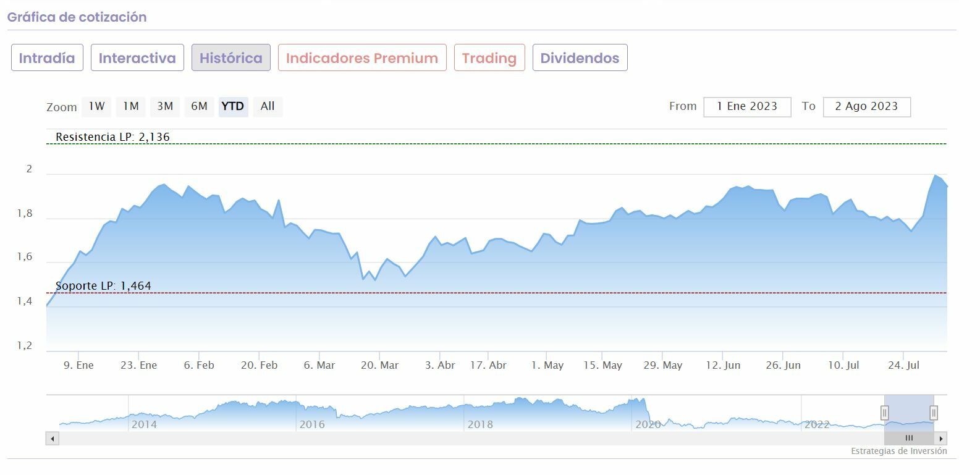Click the navigator scrollbar thumb grip
This screenshot has width=980, height=475.
(x=909, y=439)
